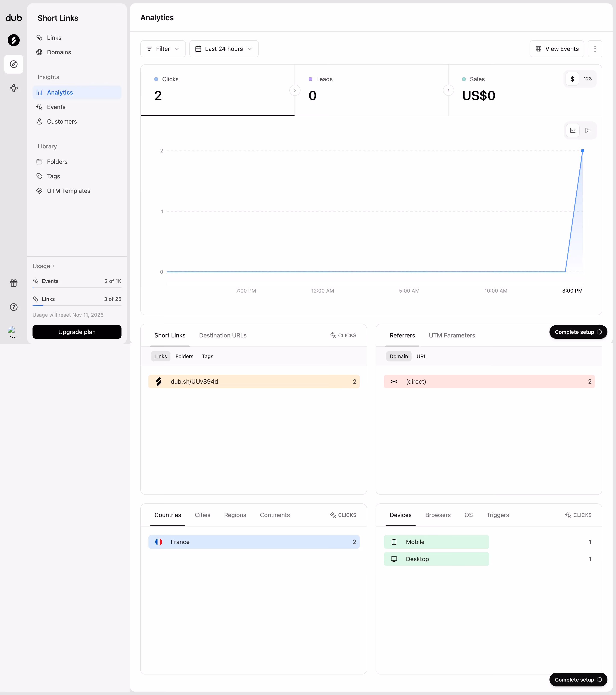616x695 pixels.
Task: Open Tags in Library
Action: (77, 176)
